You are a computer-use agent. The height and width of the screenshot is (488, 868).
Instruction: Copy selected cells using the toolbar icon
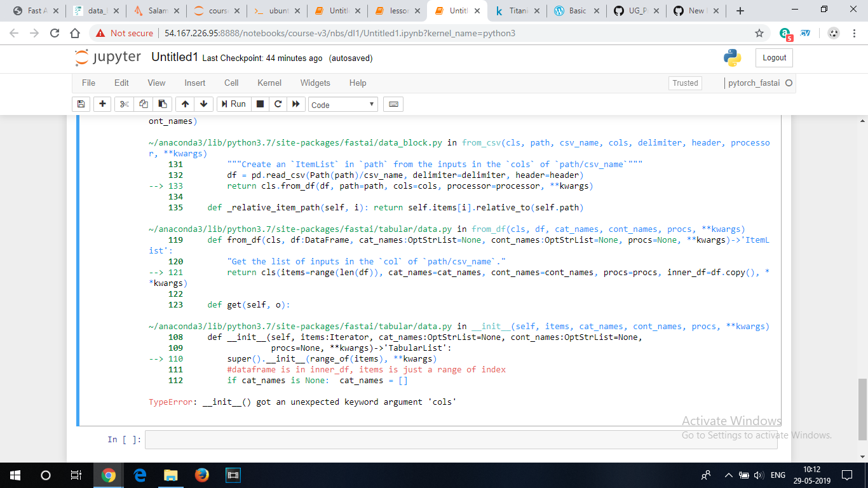click(x=144, y=104)
